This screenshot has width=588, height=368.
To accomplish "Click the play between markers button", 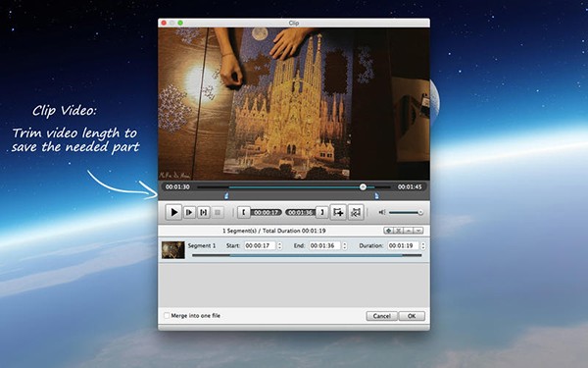I will point(203,213).
